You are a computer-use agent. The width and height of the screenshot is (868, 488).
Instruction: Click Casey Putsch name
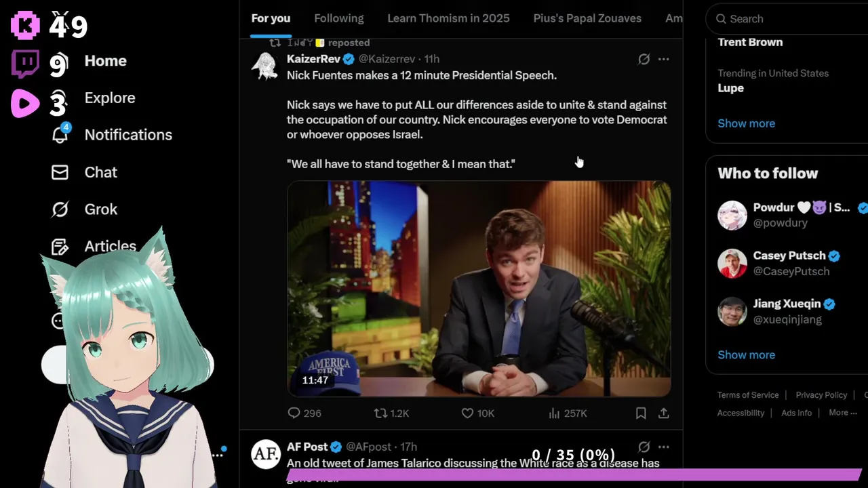pyautogui.click(x=789, y=256)
